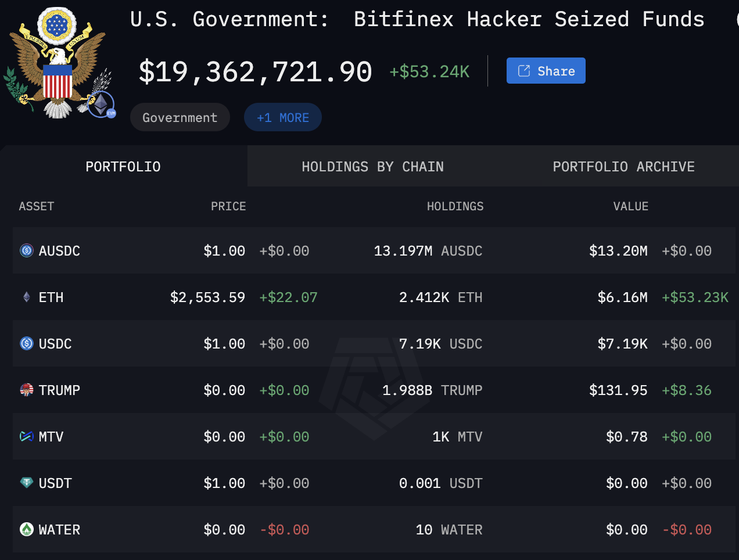Image resolution: width=739 pixels, height=560 pixels.
Task: Click the ETH token icon
Action: click(x=27, y=297)
